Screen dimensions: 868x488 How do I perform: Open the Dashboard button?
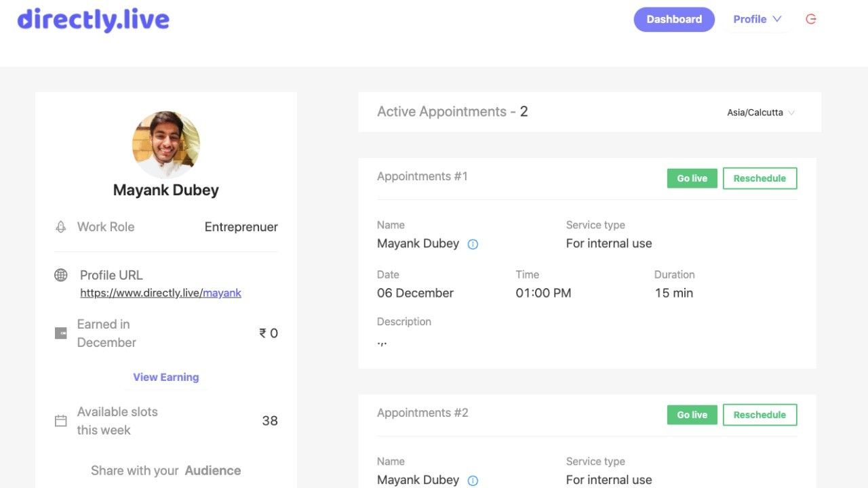674,20
